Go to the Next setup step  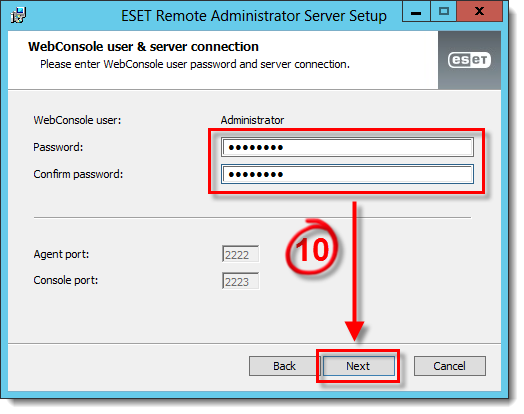(x=358, y=366)
